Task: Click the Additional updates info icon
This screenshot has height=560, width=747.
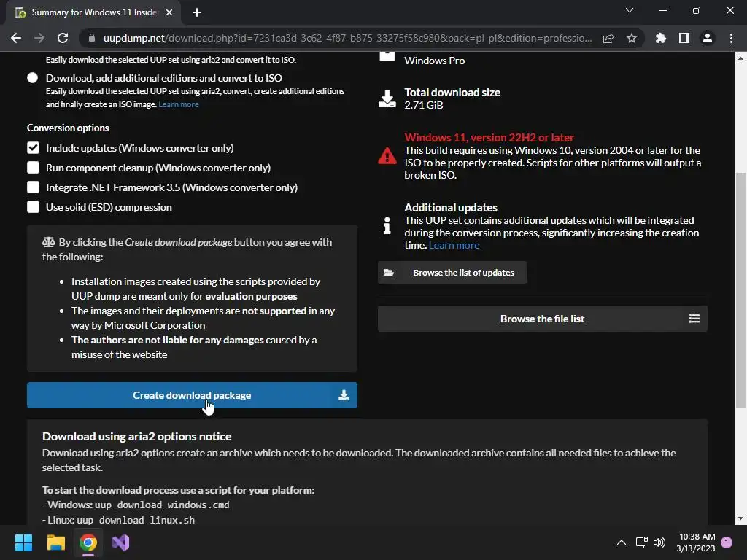Action: (x=387, y=226)
